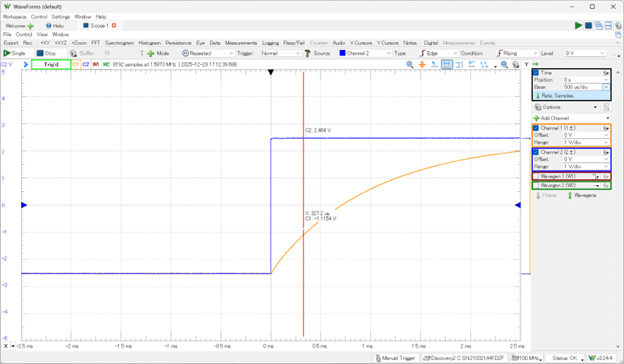This screenshot has width=624, height=364.
Task: Open the Settings menu
Action: pyautogui.click(x=61, y=16)
